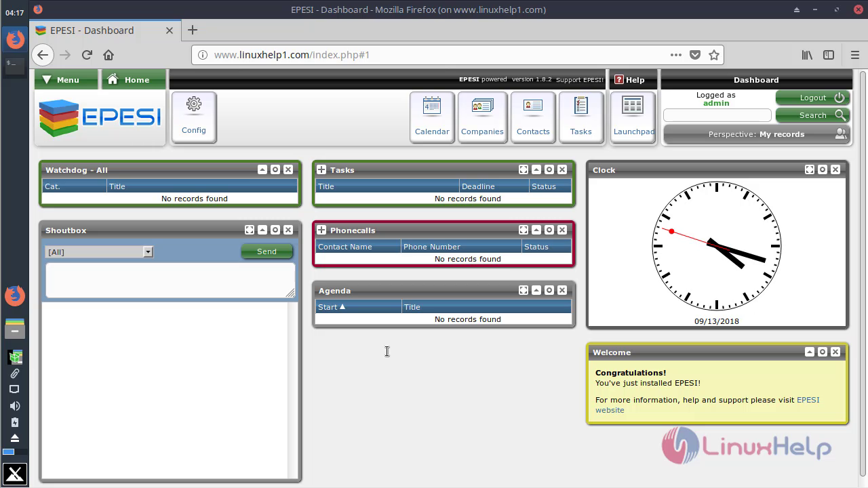
Task: Focus the search text field
Action: (x=717, y=115)
